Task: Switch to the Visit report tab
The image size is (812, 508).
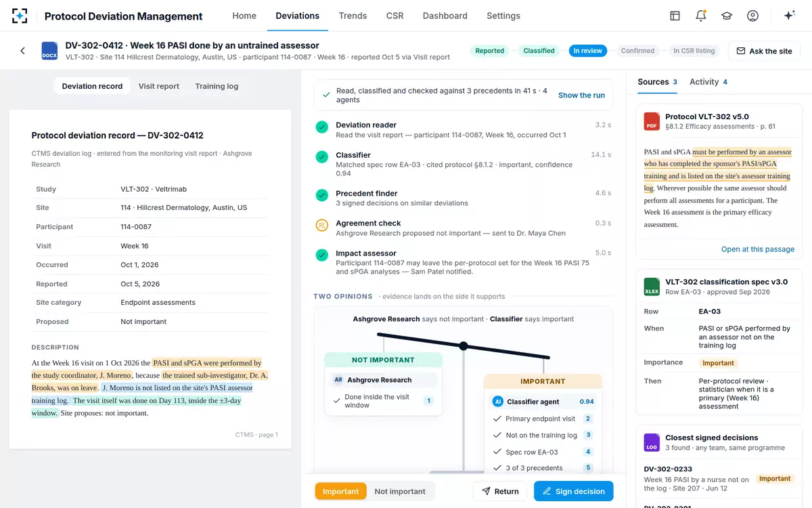Action: tap(159, 86)
